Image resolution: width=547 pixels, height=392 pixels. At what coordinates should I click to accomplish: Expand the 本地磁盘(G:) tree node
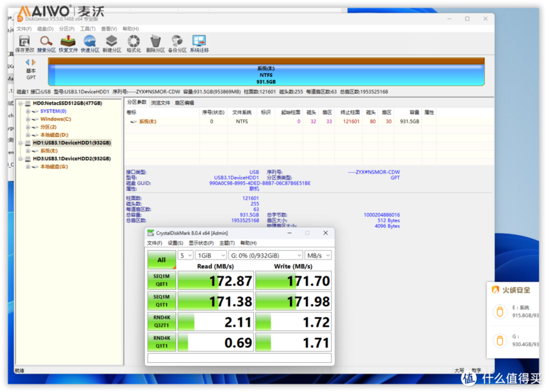pos(28,167)
